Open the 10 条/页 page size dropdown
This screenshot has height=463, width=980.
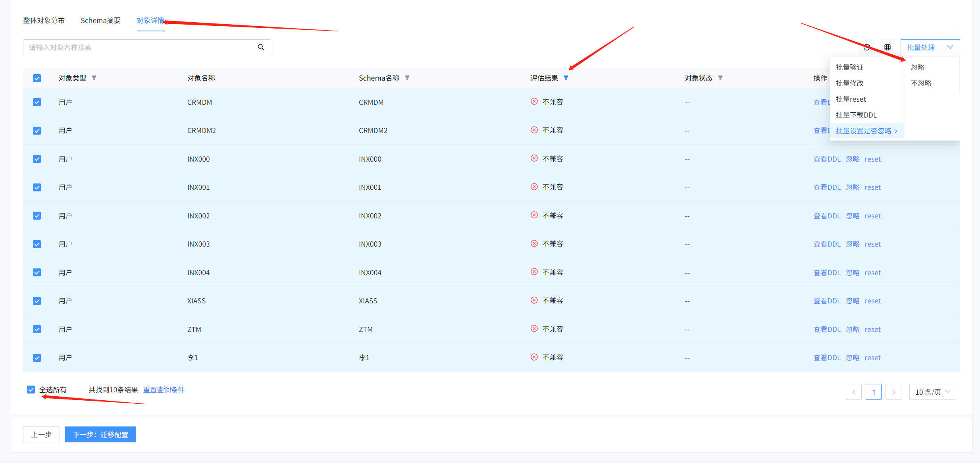(932, 392)
